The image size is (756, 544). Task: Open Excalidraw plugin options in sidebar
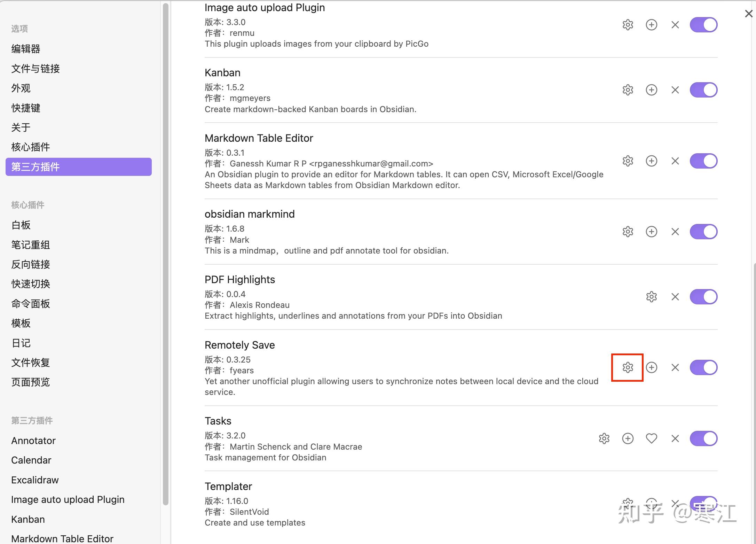click(35, 480)
